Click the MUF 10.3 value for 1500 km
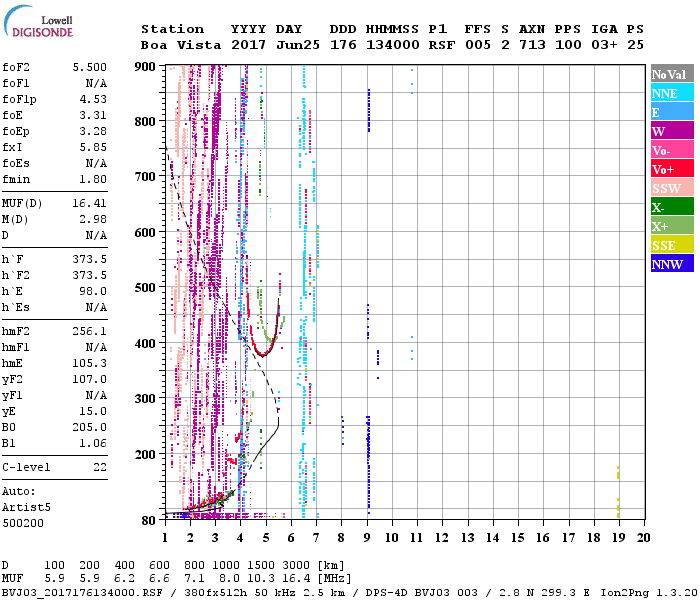Image resolution: width=700 pixels, height=600 pixels. pos(261,579)
